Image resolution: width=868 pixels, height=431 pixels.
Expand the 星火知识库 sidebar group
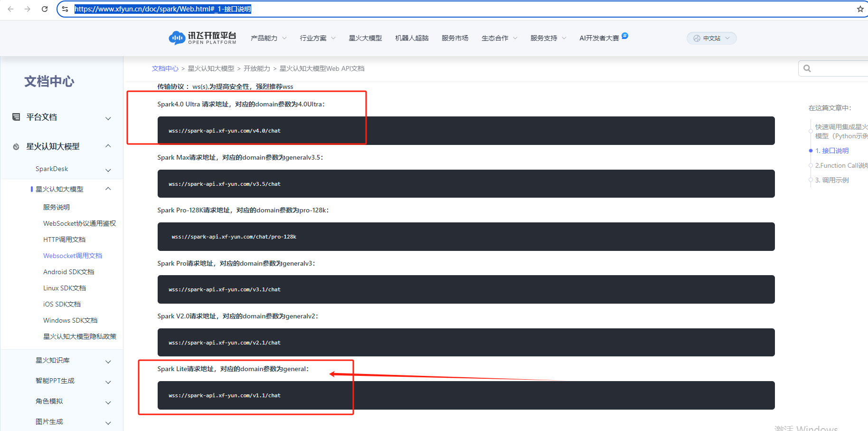click(108, 361)
